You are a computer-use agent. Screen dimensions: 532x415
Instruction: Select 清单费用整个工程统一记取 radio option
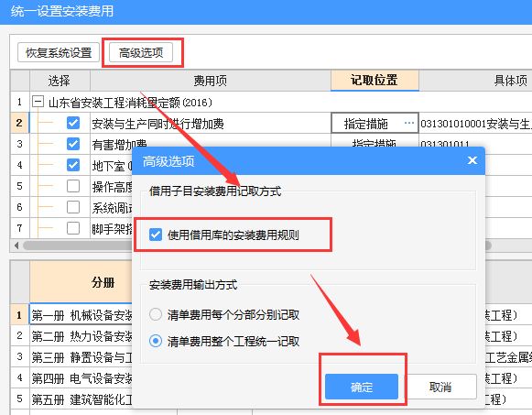click(156, 341)
